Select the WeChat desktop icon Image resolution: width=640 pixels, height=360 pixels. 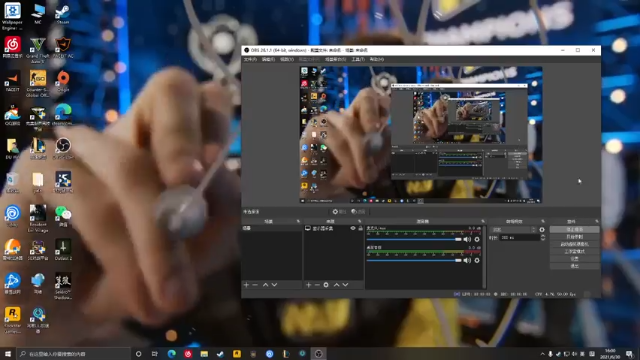(63, 216)
